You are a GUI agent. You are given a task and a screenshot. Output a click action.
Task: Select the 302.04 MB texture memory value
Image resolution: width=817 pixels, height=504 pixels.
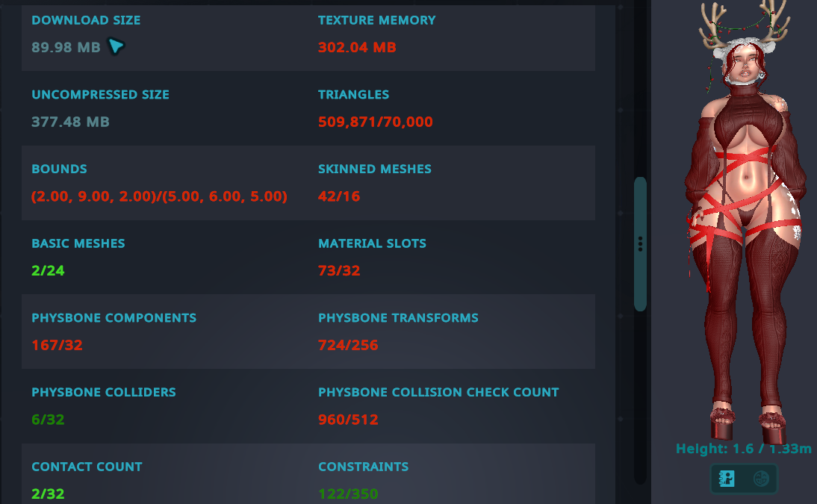[357, 48]
